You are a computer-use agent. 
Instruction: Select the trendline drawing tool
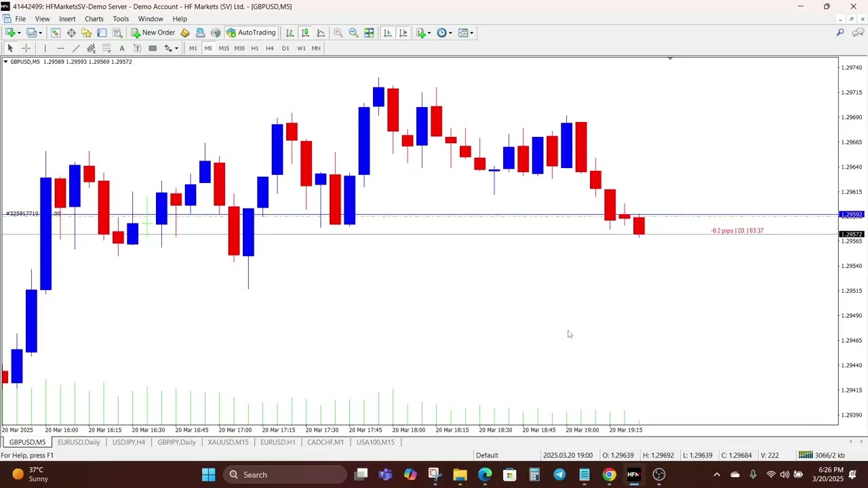pos(76,48)
